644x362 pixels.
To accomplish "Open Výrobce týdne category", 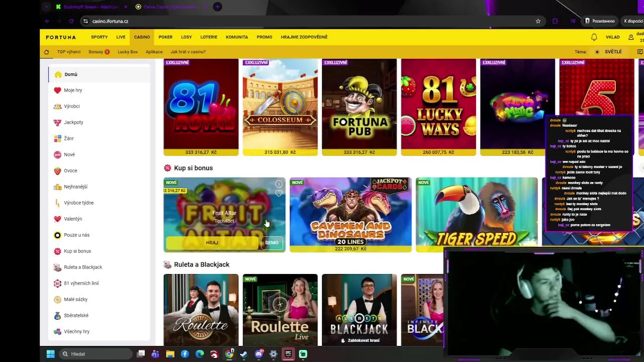I will pos(99,203).
